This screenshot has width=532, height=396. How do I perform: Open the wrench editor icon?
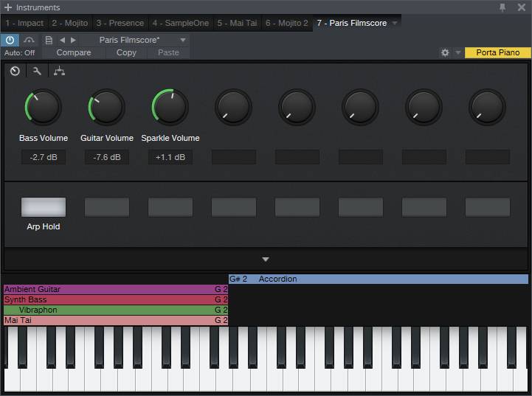[37, 72]
